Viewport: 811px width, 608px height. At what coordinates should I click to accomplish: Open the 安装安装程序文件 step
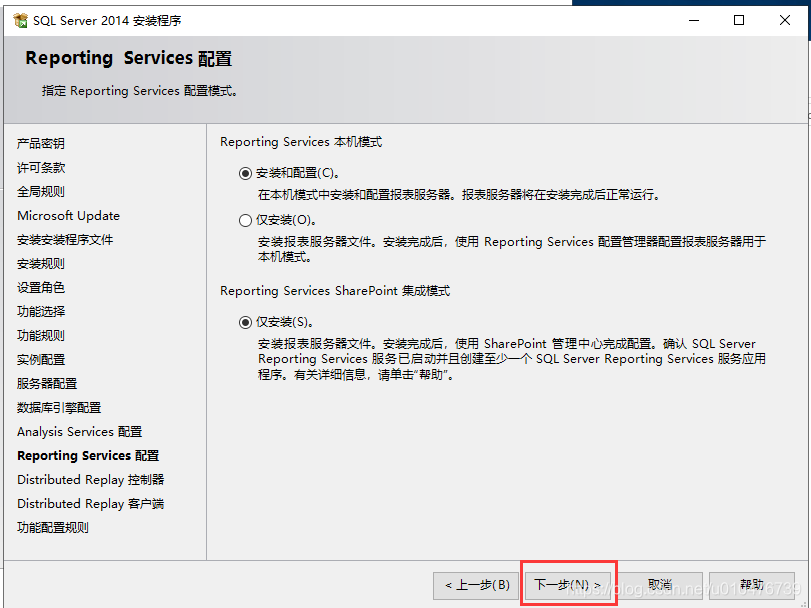click(x=65, y=240)
